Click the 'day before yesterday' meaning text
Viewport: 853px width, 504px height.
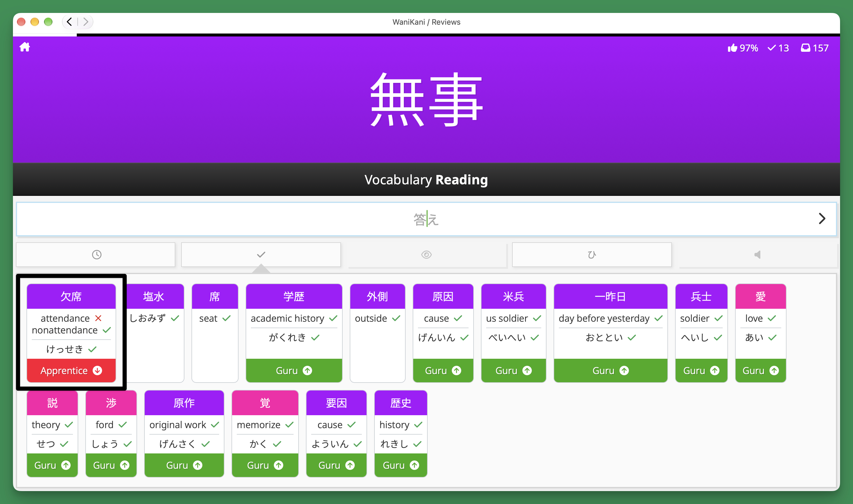pos(604,318)
